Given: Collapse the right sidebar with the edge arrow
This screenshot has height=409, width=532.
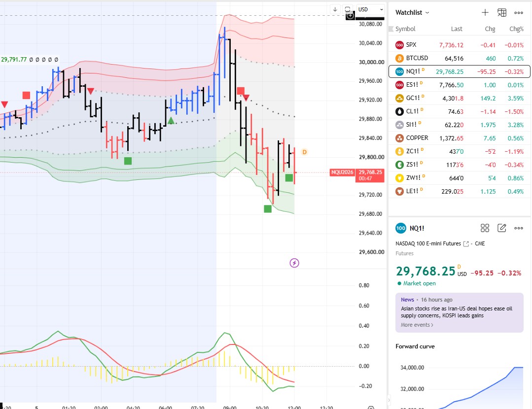Looking at the screenshot, I should point(389,400).
